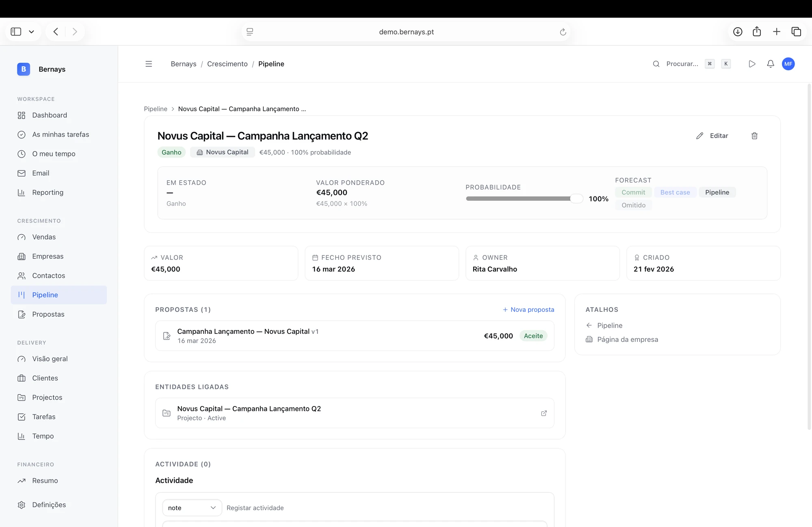Open the search icon in header
The width and height of the screenshot is (812, 527).
(656, 64)
